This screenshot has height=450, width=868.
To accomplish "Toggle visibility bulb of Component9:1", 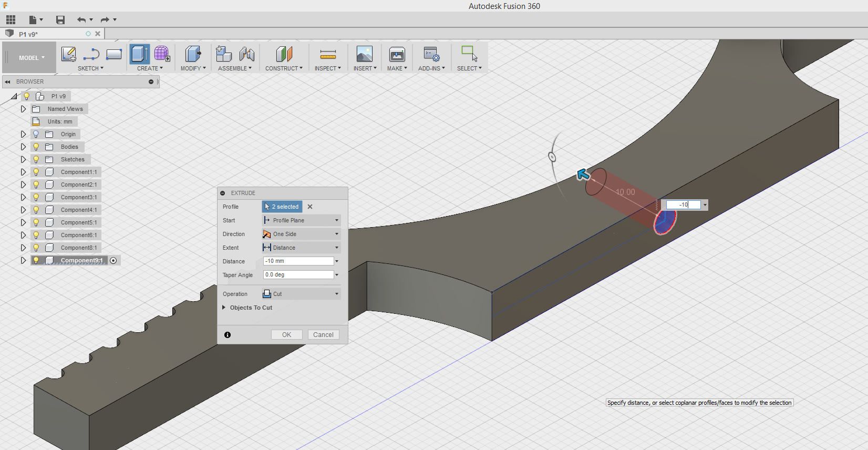I will (36, 260).
